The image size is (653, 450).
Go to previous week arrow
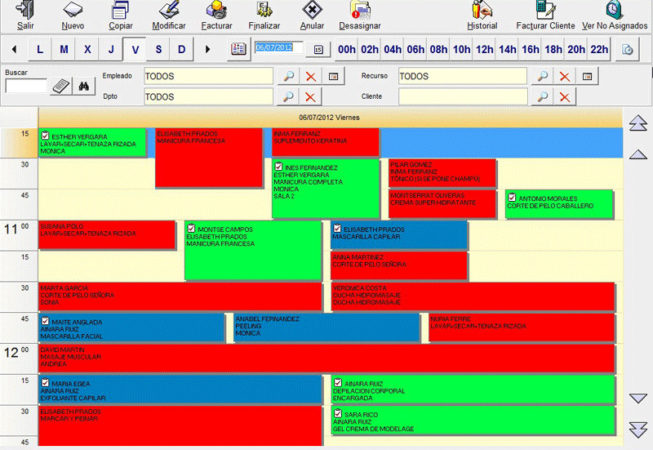14,49
